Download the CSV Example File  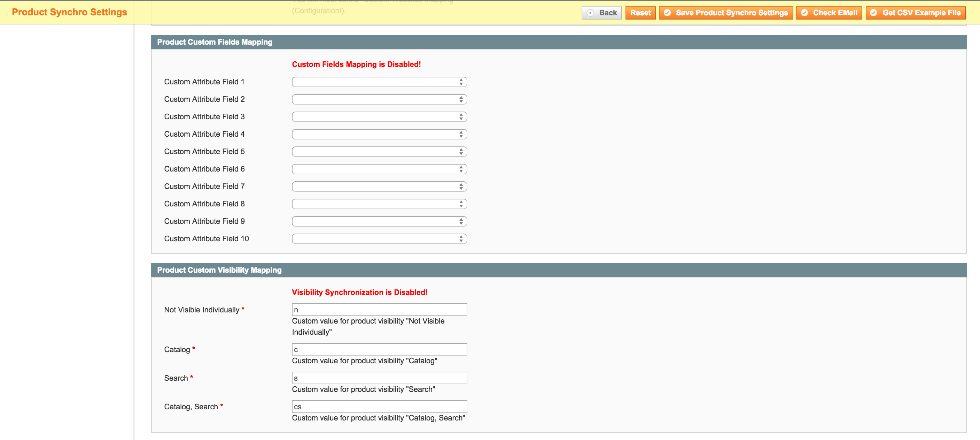point(916,13)
